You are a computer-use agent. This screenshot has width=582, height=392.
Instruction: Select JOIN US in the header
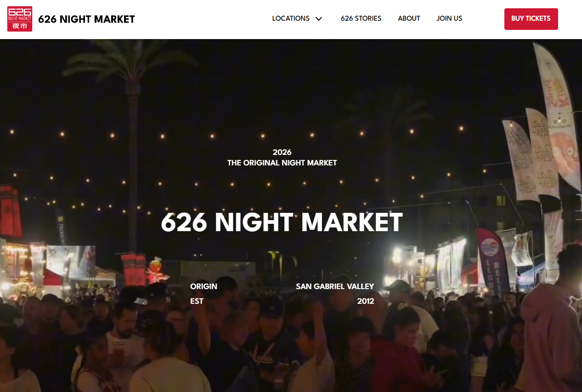coord(449,18)
